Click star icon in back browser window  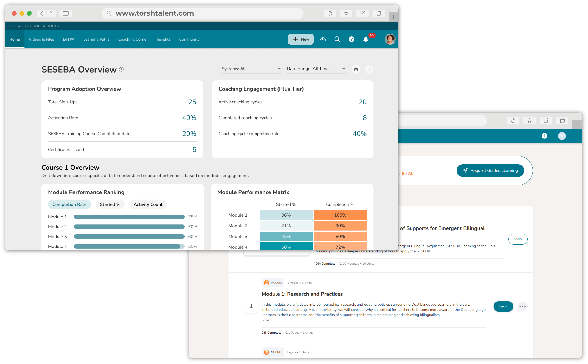click(529, 121)
